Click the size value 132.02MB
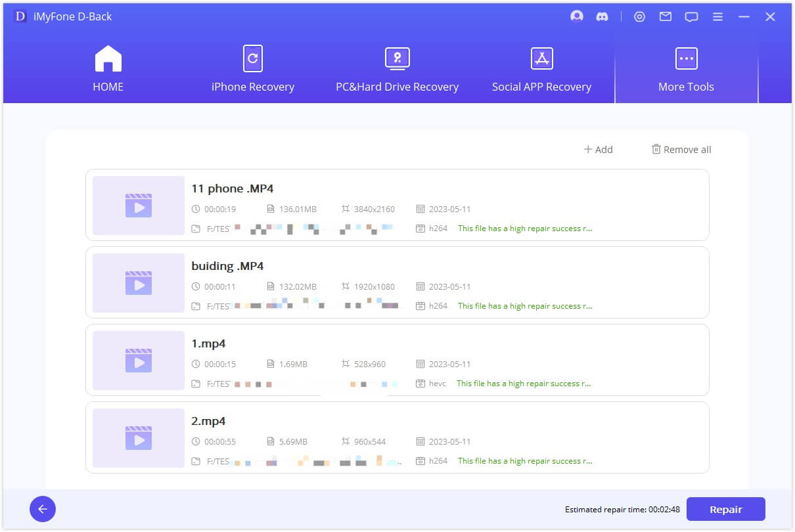The width and height of the screenshot is (795, 532). click(298, 287)
